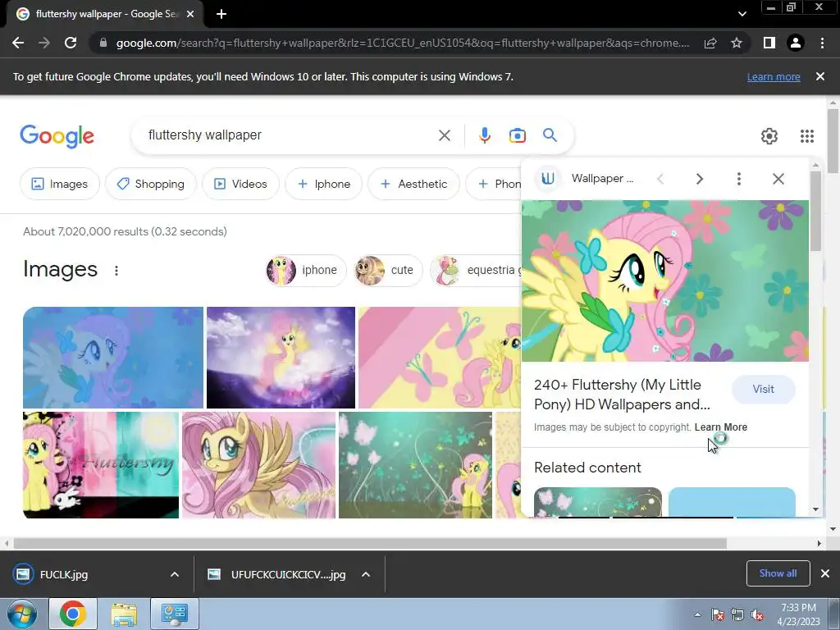Click the browser forward arrow
Image resolution: width=840 pixels, height=630 pixels.
point(44,43)
